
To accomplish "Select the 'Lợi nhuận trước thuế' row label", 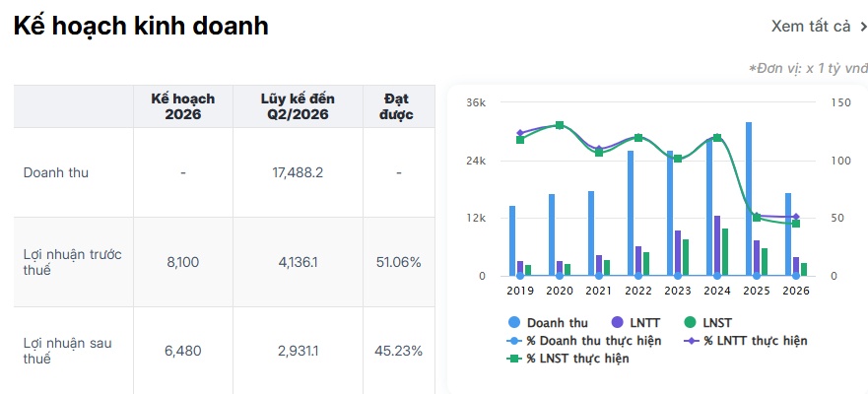I will point(73,262).
